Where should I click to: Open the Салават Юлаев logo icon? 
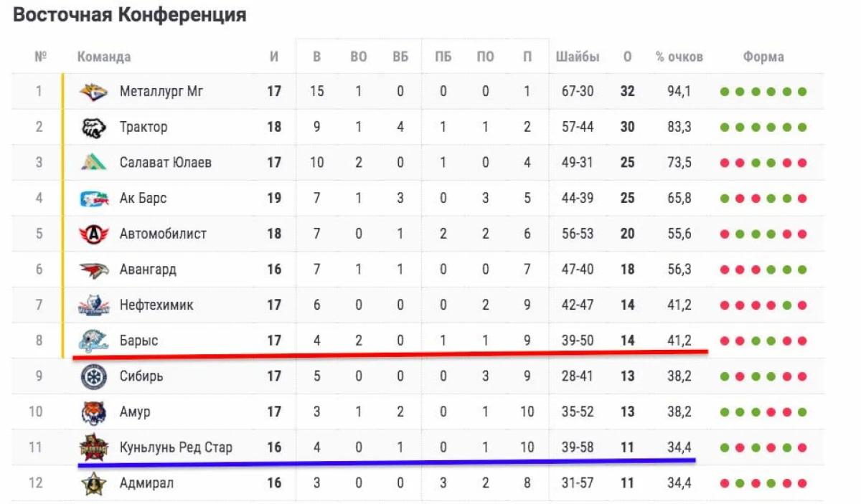click(x=94, y=163)
